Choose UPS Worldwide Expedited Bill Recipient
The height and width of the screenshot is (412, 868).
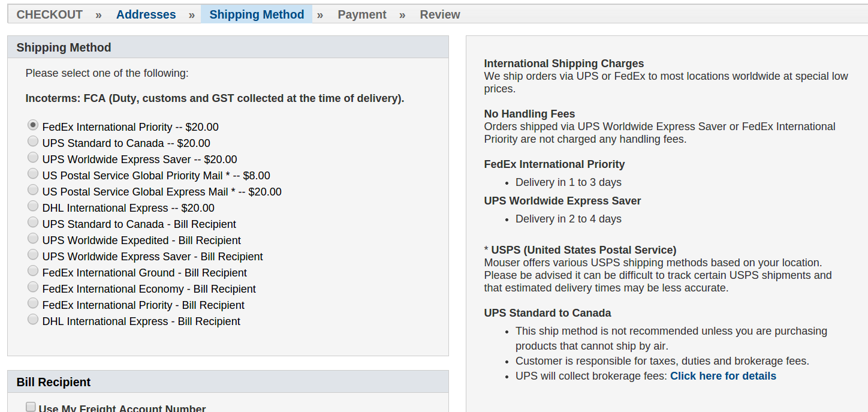pos(33,239)
